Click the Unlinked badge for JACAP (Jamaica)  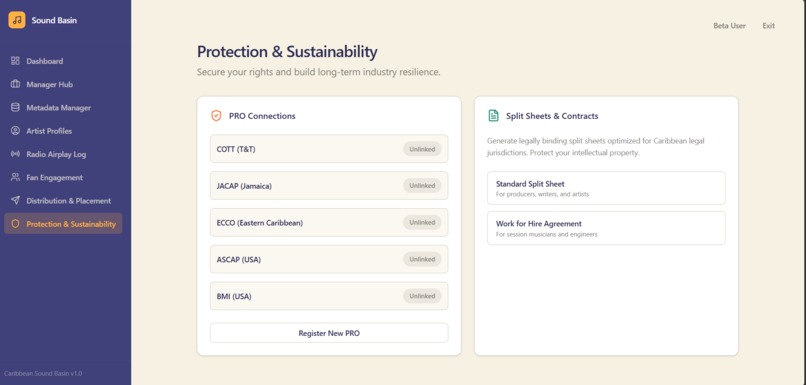click(x=422, y=186)
